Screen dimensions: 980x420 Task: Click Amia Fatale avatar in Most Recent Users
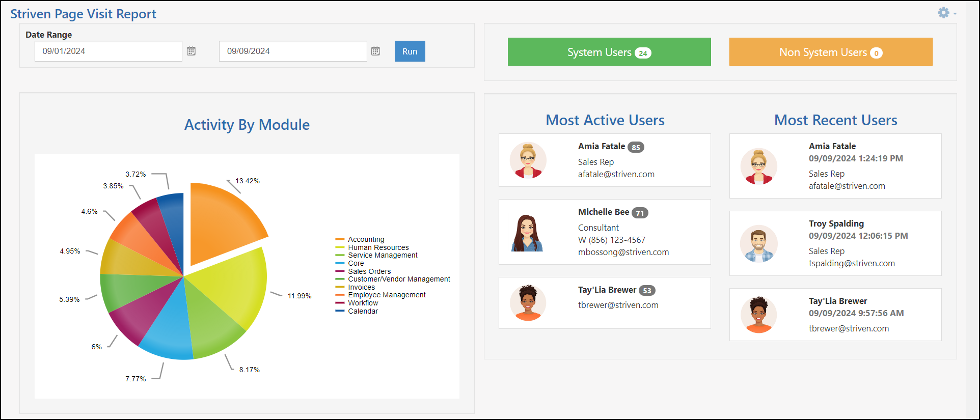click(x=759, y=166)
